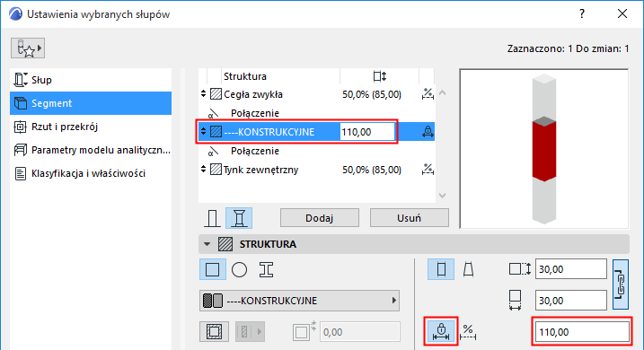Select tapered segment shape option
The width and height of the screenshot is (644, 350).
coord(468,269)
